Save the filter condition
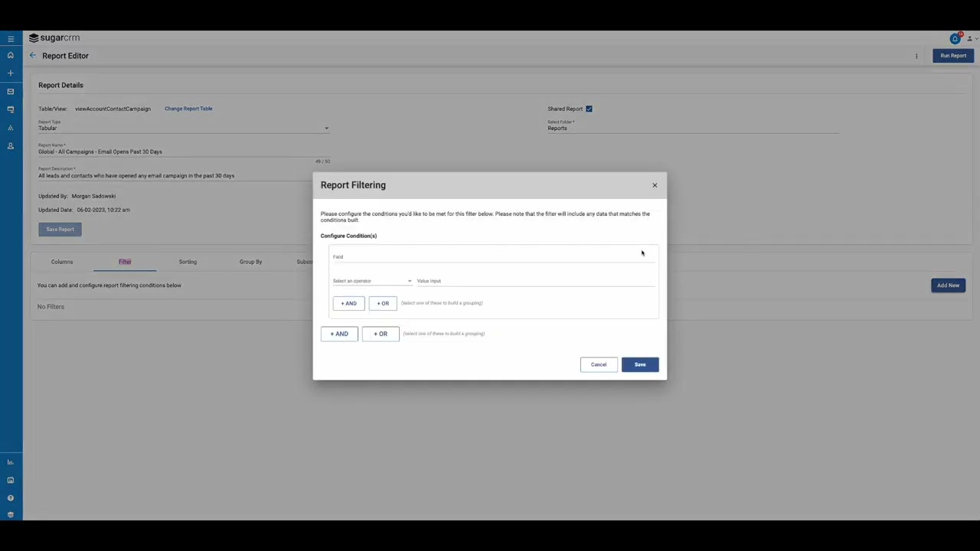Image resolution: width=980 pixels, height=551 pixels. point(640,364)
